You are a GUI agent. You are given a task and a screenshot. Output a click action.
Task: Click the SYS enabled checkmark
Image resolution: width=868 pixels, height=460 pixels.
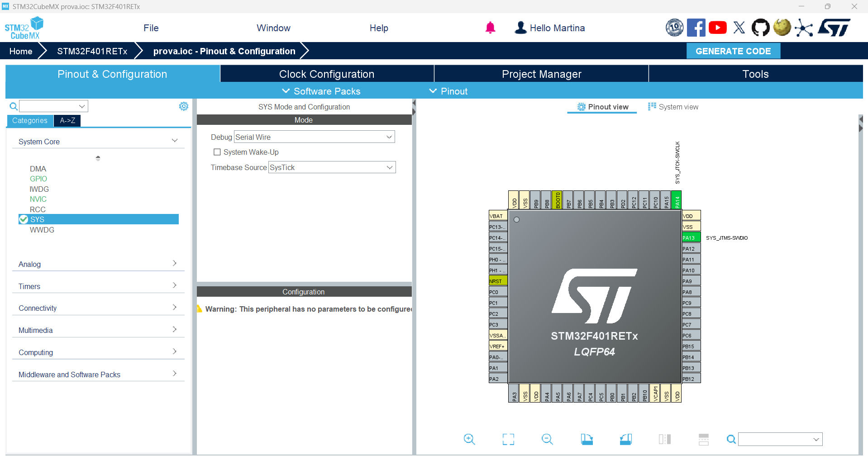coord(23,219)
